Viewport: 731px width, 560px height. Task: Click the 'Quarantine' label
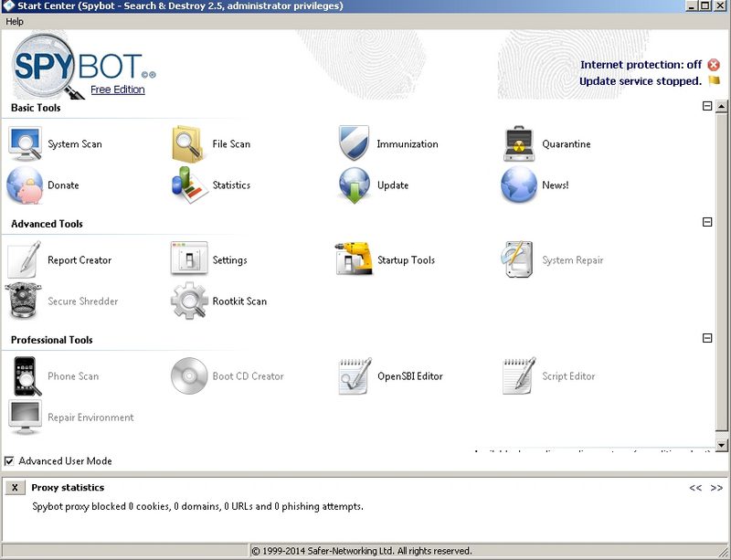[567, 144]
